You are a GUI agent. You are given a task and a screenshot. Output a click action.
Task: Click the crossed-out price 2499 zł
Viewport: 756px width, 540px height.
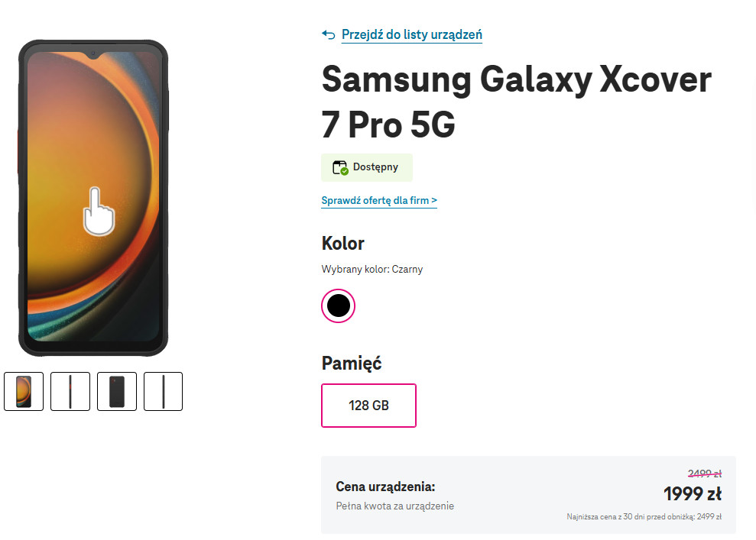click(x=704, y=474)
